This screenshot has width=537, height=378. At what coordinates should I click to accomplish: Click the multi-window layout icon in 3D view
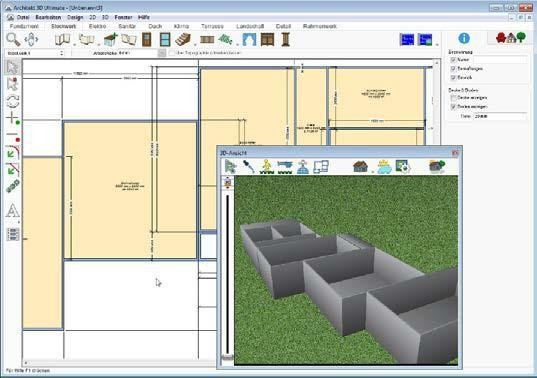coord(321,167)
